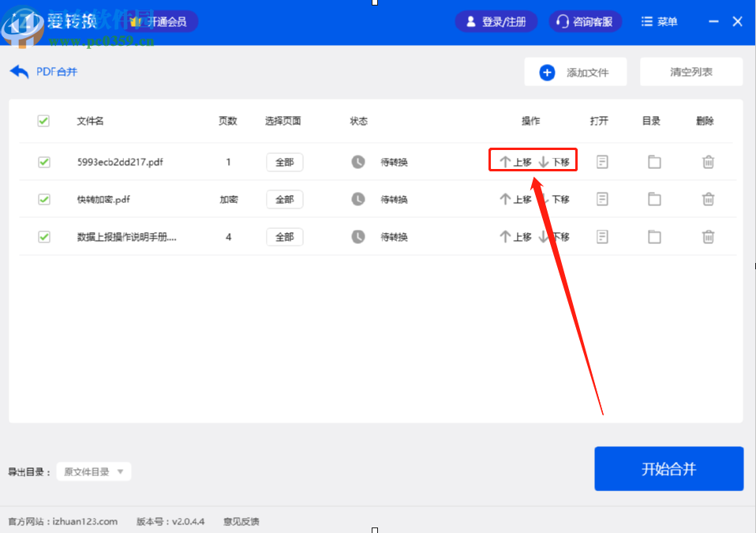Contact support via 咨询客服

tap(585, 21)
